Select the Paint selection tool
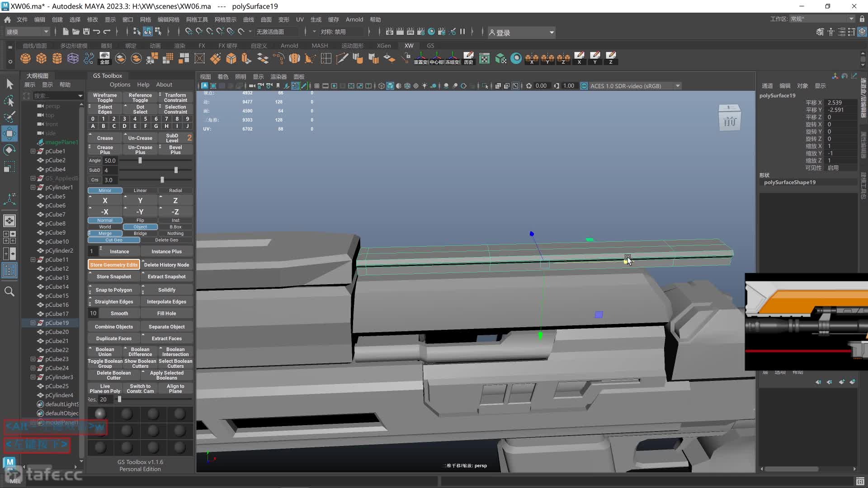868x488 pixels. (9, 117)
